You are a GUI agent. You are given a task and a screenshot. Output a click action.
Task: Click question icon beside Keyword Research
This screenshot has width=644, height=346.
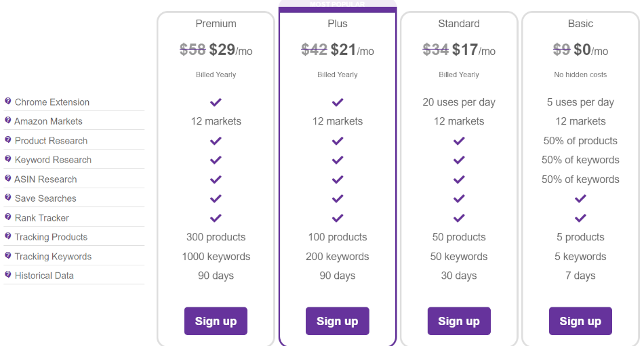(x=8, y=159)
